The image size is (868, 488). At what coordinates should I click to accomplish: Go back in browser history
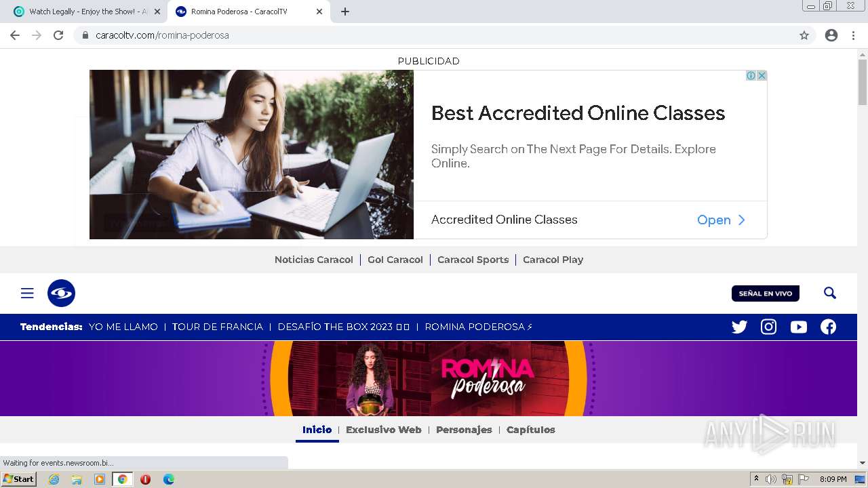coord(15,35)
